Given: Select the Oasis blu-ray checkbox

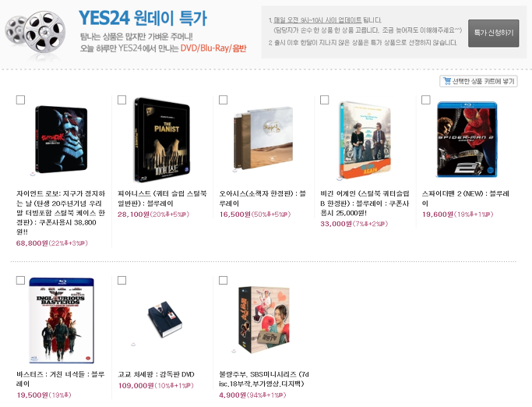Looking at the screenshot, I should click(224, 100).
